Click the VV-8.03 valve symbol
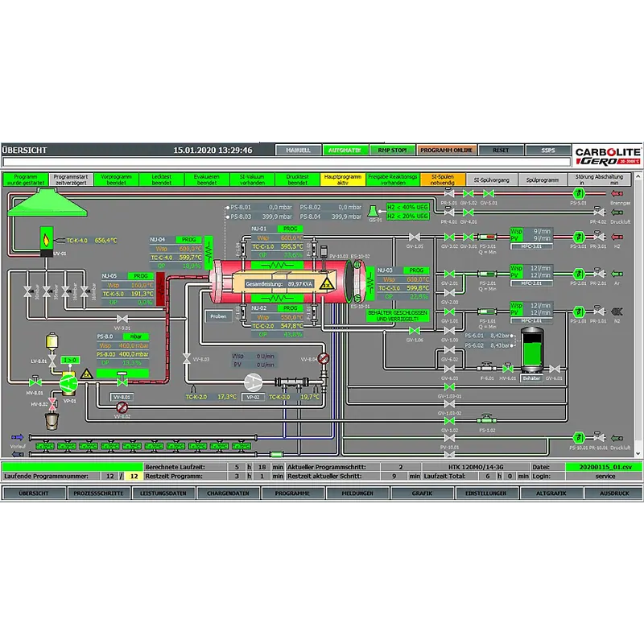 click(x=187, y=358)
